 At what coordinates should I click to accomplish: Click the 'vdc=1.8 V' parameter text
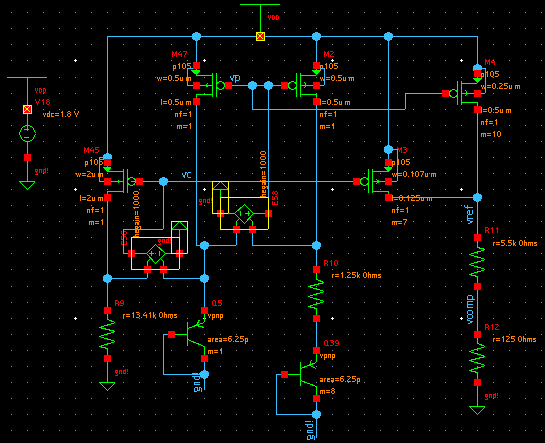60,114
